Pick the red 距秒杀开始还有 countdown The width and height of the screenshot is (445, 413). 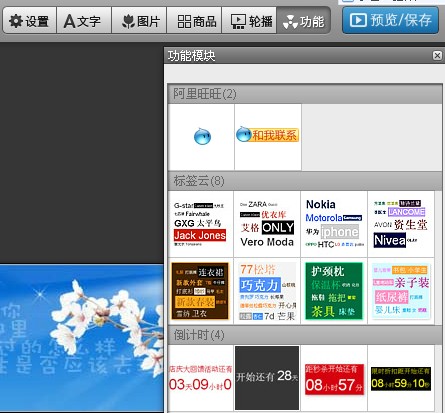(334, 378)
